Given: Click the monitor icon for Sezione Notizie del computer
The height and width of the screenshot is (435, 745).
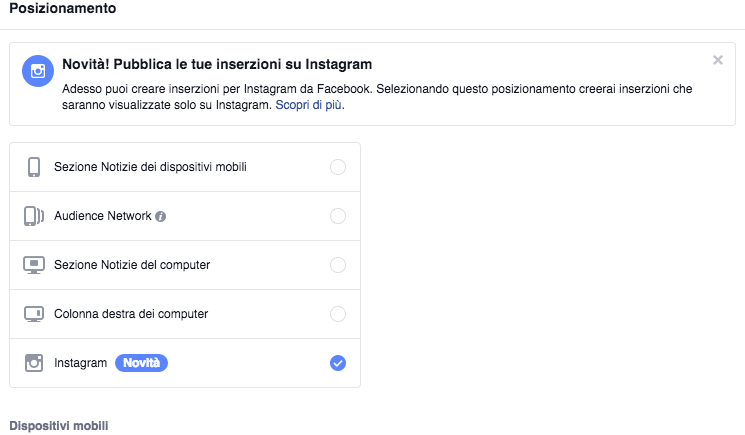Looking at the screenshot, I should tap(34, 265).
